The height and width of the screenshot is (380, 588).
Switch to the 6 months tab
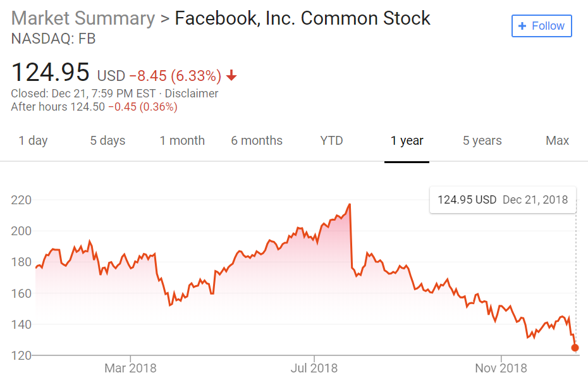click(x=257, y=140)
